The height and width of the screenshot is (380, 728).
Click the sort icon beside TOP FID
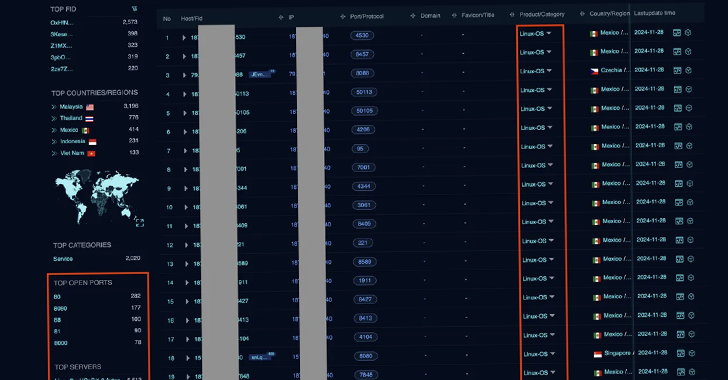coord(134,9)
